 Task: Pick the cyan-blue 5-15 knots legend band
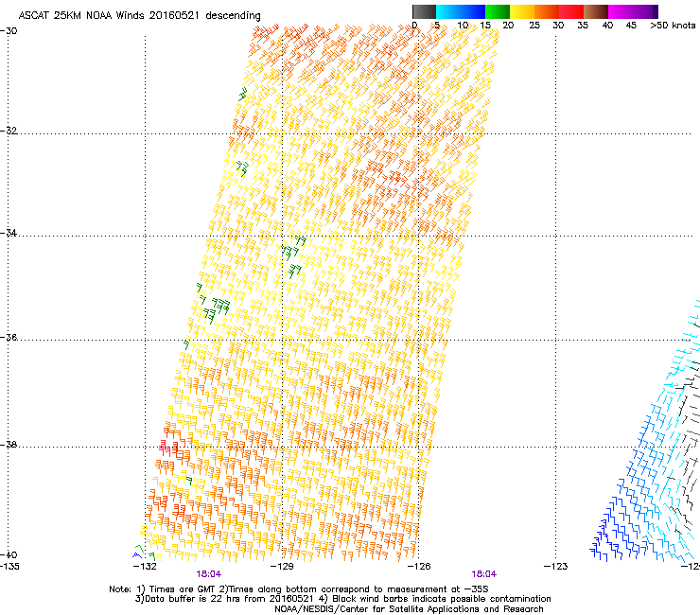point(461,11)
